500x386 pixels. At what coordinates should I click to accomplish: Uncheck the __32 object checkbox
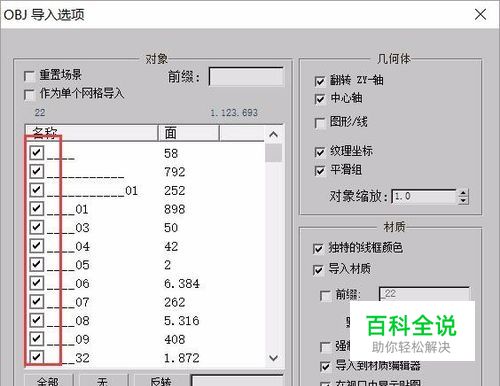click(37, 357)
